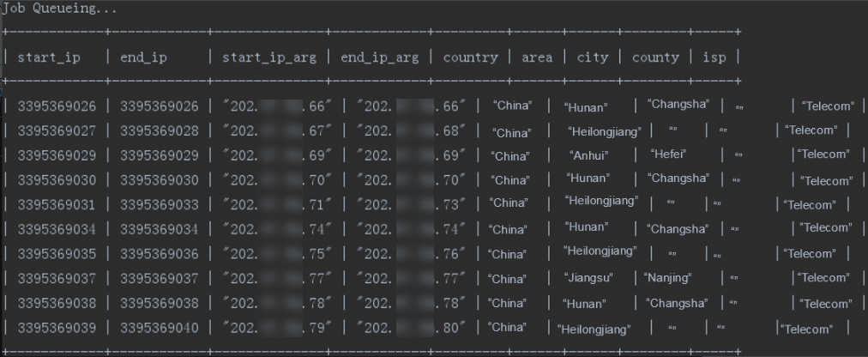Click "Telecom" in row 3395369031
This screenshot has height=357, width=868.
(x=810, y=205)
